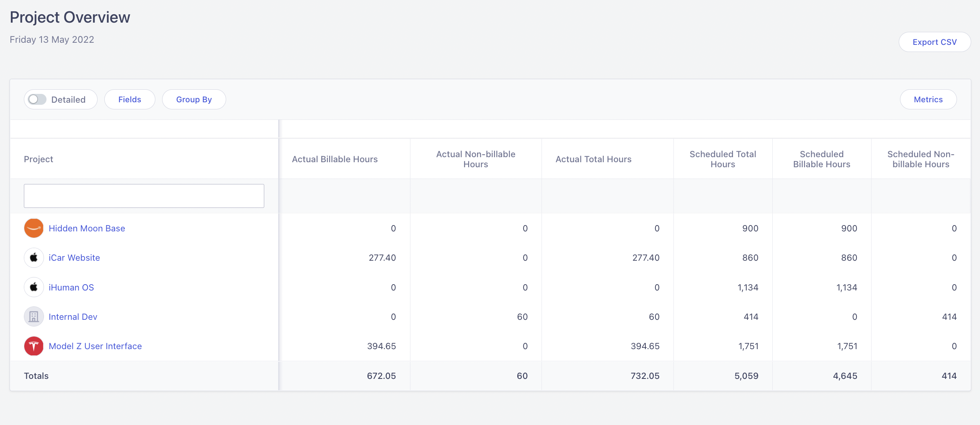Open the iHuman OS project
This screenshot has width=980, height=425.
point(71,287)
